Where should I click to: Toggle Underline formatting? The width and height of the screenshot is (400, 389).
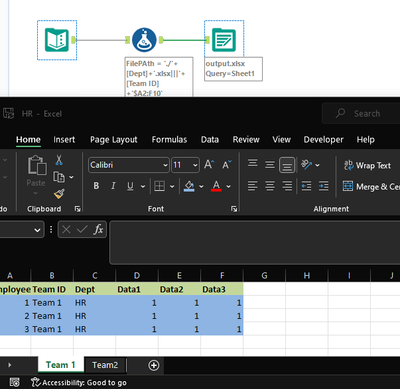130,186
